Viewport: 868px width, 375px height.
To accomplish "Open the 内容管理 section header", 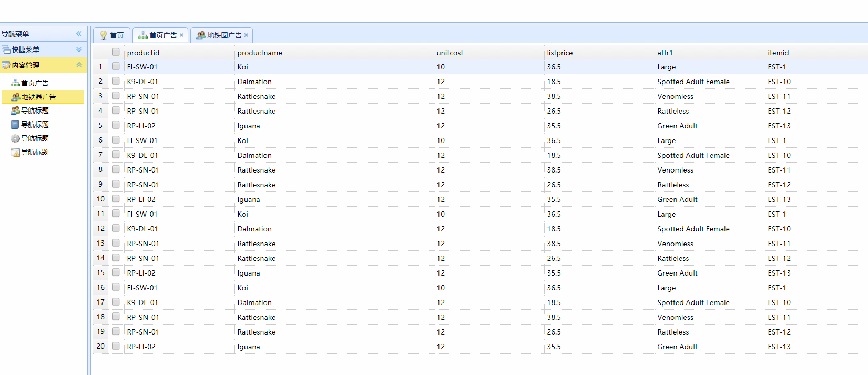I will point(43,65).
